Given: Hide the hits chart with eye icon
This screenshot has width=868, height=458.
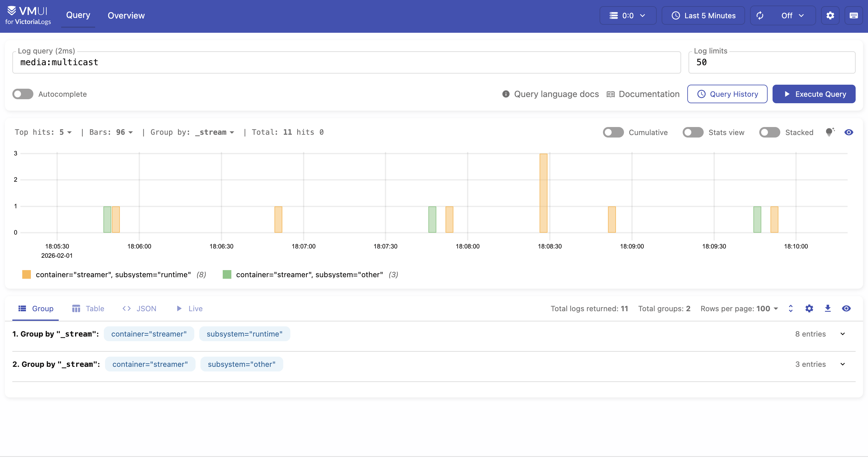Looking at the screenshot, I should pyautogui.click(x=849, y=132).
